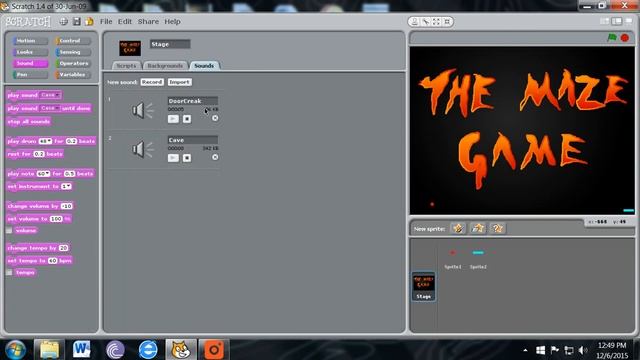Select the Looks block category
This screenshot has width=640, height=360.
(x=30, y=52)
